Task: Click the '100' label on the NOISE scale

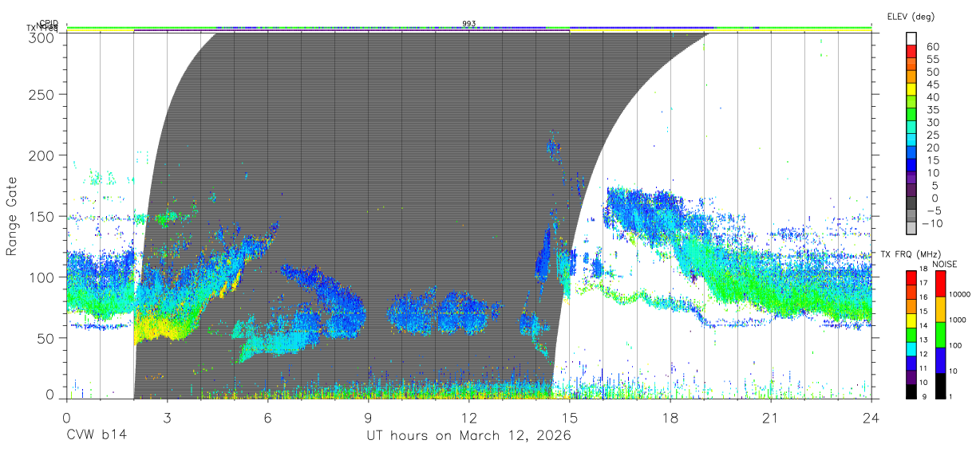Action: [x=956, y=346]
